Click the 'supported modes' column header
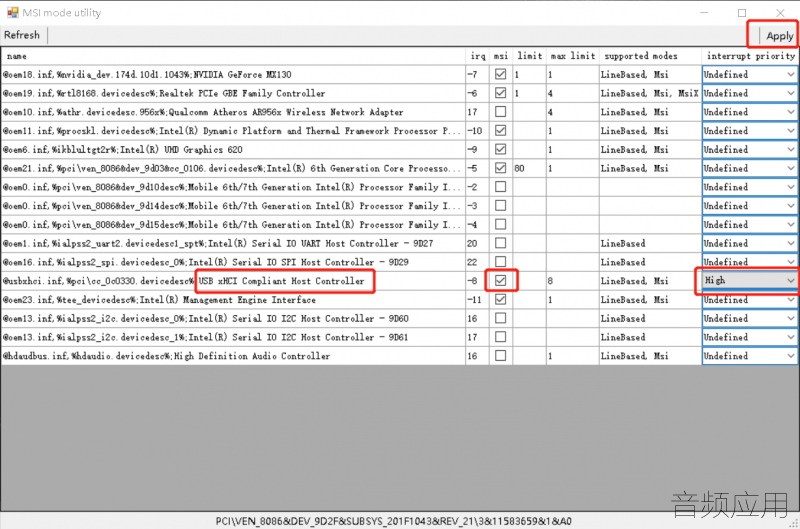 (x=650, y=56)
